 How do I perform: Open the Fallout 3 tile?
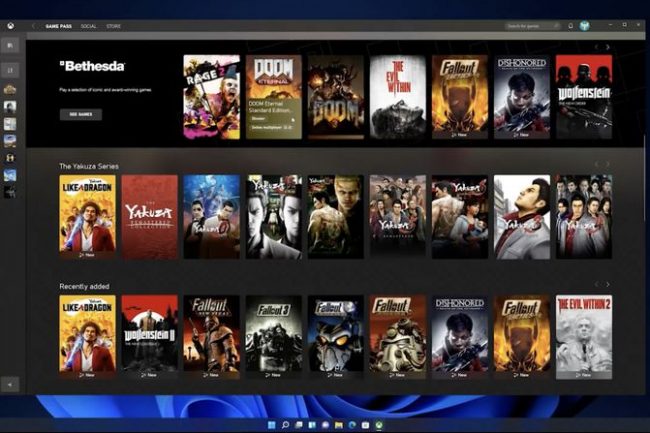pos(274,337)
